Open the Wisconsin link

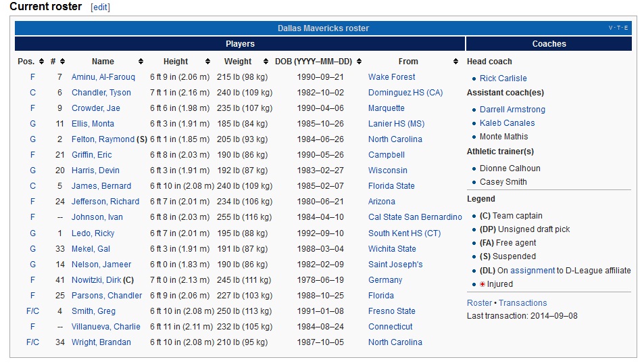pyautogui.click(x=388, y=170)
